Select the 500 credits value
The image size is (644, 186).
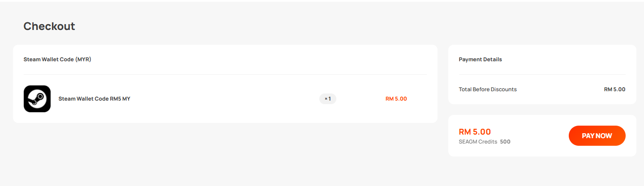point(505,142)
